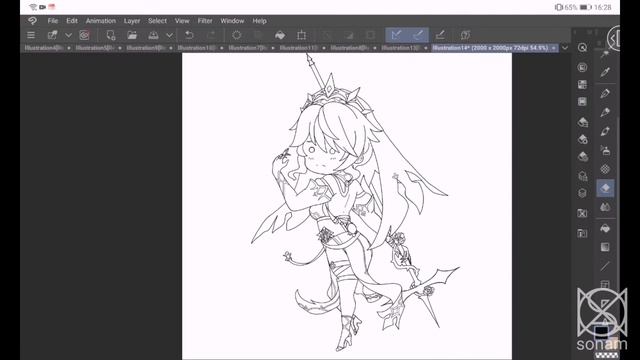
Task: Open the Select menu
Action: tap(157, 21)
